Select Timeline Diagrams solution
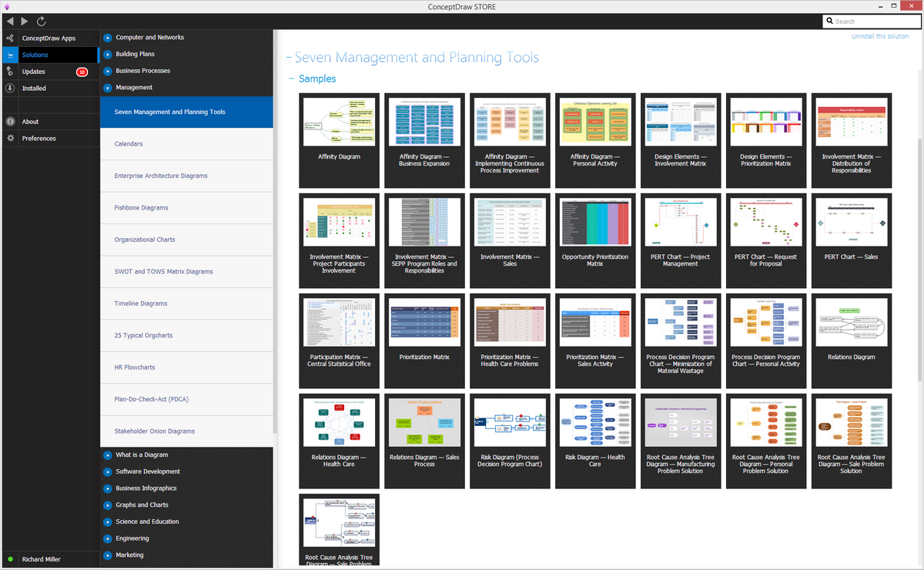The height and width of the screenshot is (570, 924). point(186,303)
